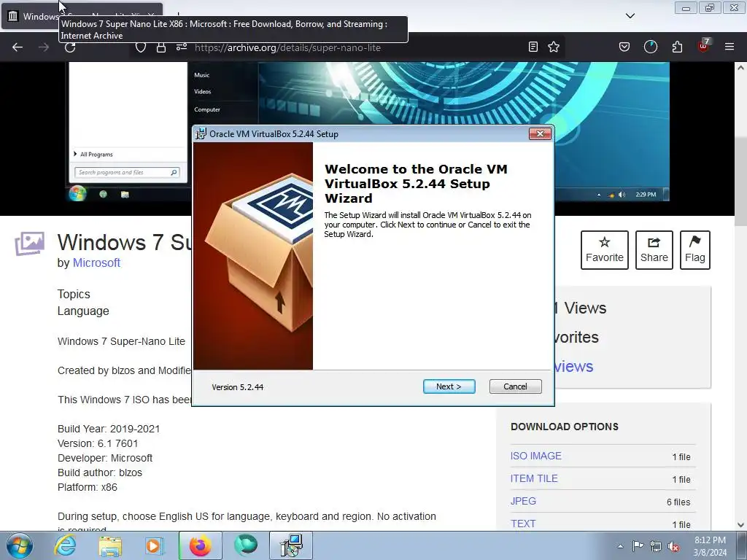Cancel the VirtualBox Setup wizard
Viewport: 747px width, 560px height.
click(x=515, y=386)
